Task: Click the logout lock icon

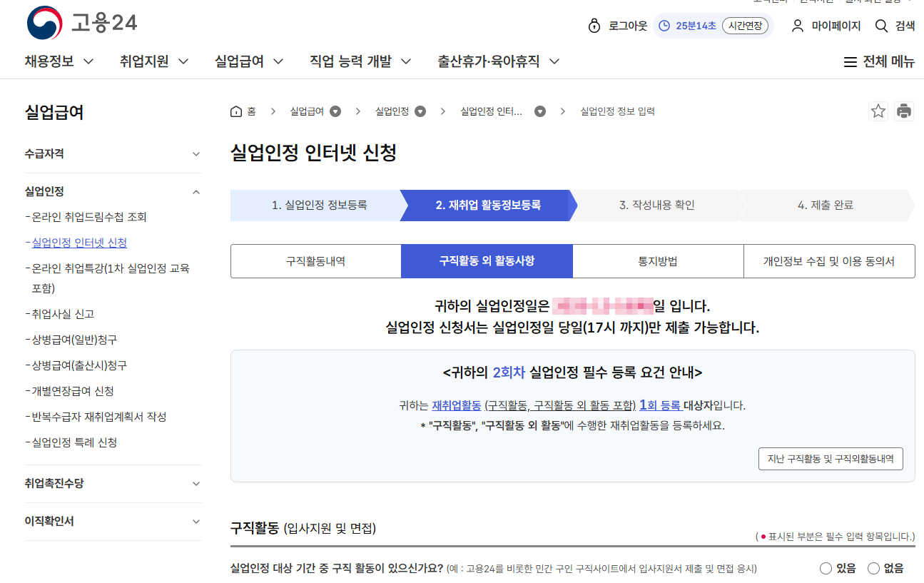Action: click(594, 26)
